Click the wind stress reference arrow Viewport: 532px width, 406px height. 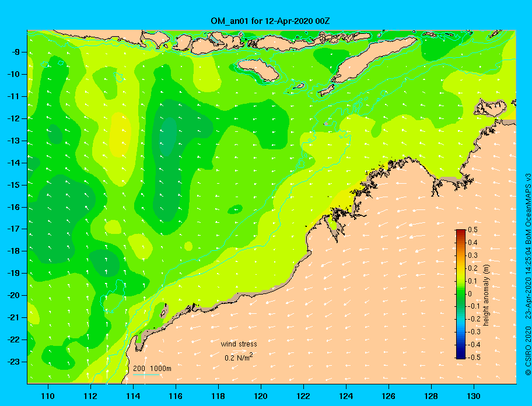click(x=240, y=351)
